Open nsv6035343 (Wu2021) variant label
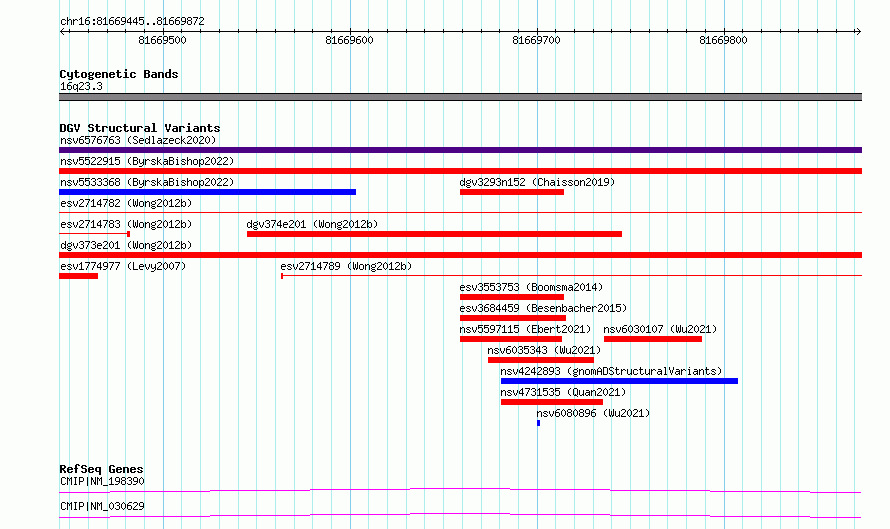This screenshot has width=890, height=529. point(544,350)
